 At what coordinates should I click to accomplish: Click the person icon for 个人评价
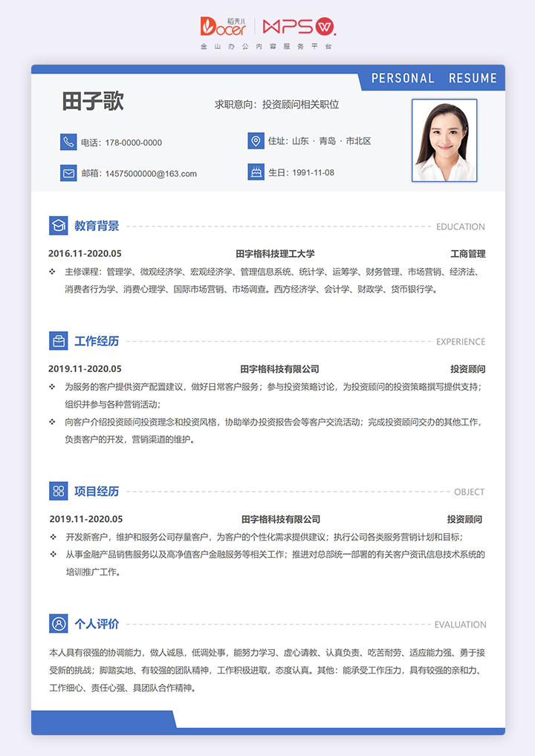pyautogui.click(x=58, y=624)
